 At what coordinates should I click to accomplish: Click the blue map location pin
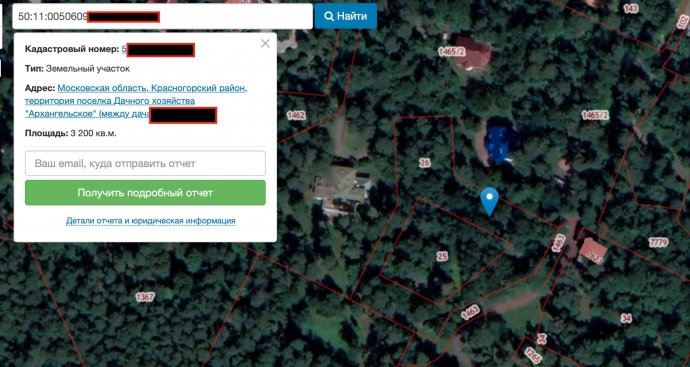pos(489,202)
